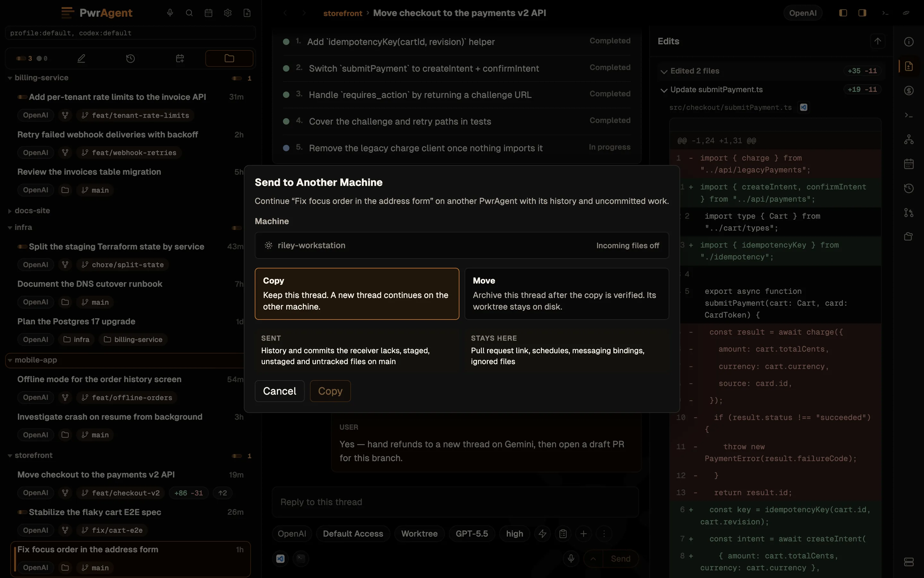Open the usage dollar icon in right rail
The image size is (924, 578).
909,91
